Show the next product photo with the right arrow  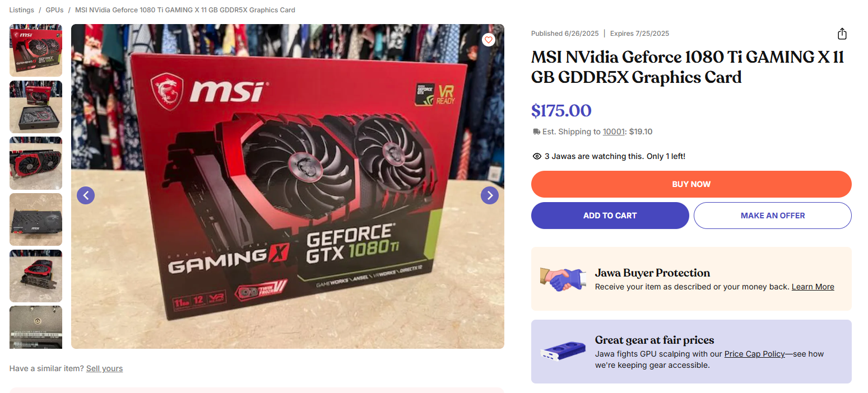pos(490,195)
